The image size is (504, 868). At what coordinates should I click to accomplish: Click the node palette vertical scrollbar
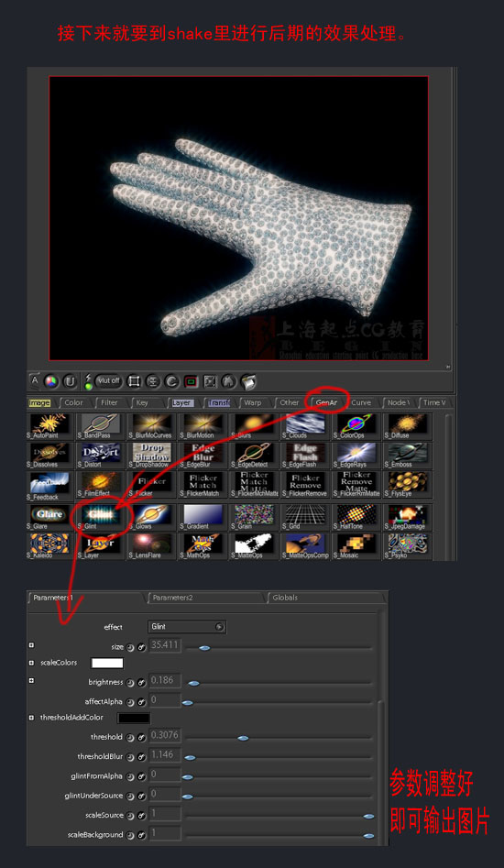pyautogui.click(x=449, y=486)
